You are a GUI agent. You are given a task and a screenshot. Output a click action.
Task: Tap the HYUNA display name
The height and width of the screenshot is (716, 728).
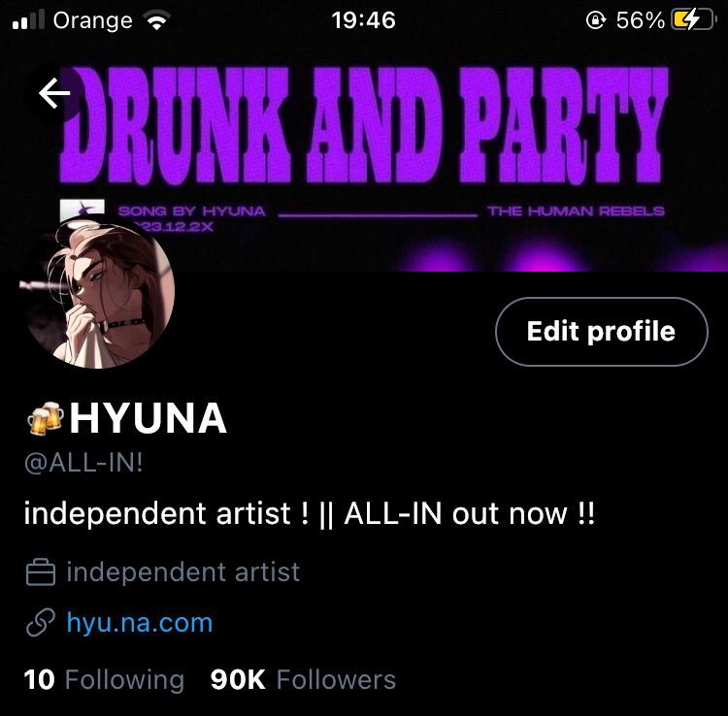click(x=149, y=418)
